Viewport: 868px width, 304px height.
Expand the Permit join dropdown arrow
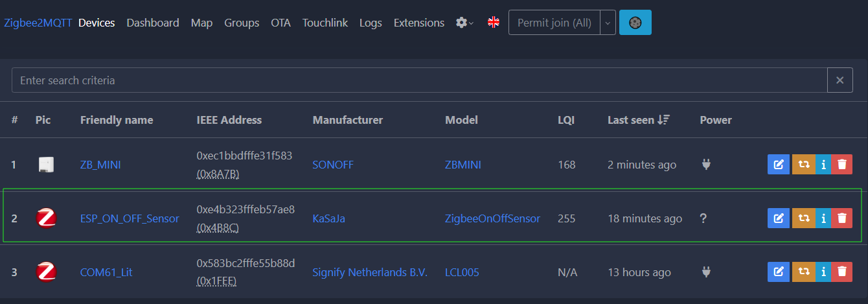click(608, 23)
